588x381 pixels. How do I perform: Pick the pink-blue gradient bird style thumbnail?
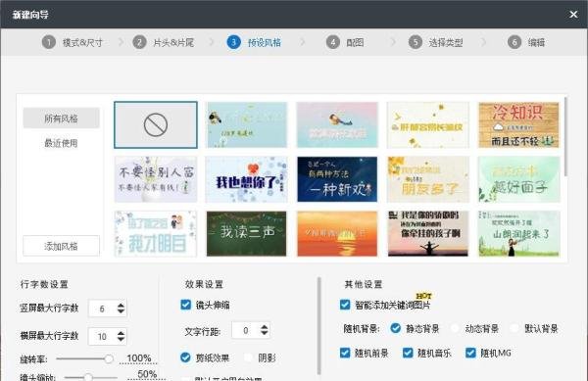337,124
